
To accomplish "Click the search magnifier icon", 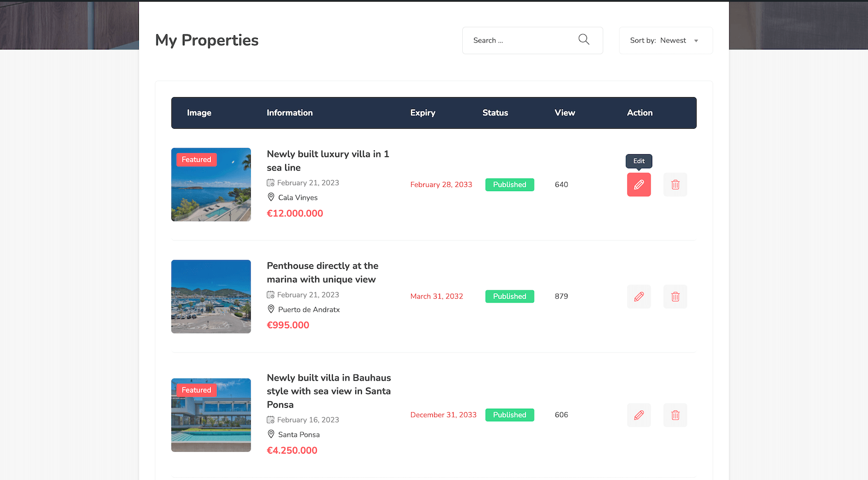I will (x=584, y=40).
